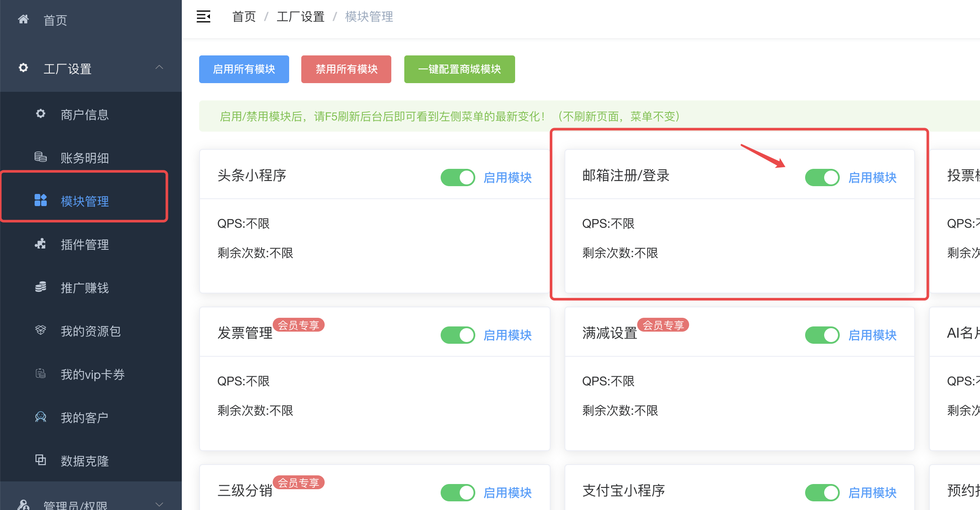Click the gear icon beside 商户信息

coord(40,114)
